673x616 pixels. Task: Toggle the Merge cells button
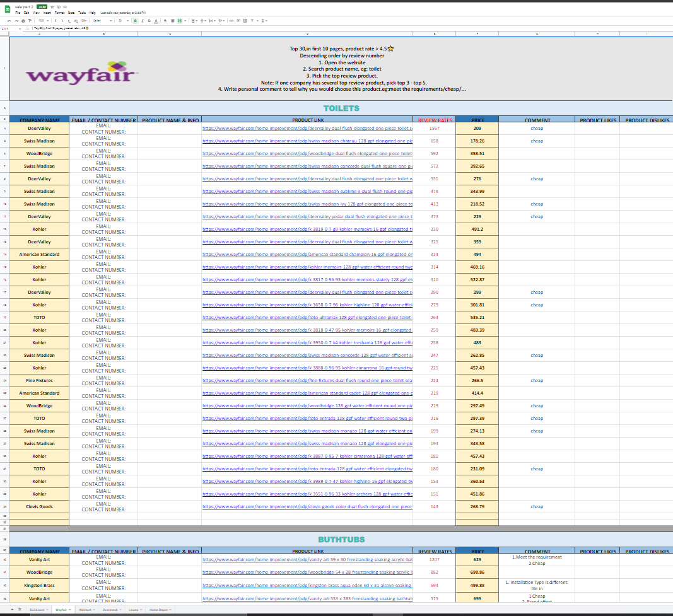tap(179, 21)
